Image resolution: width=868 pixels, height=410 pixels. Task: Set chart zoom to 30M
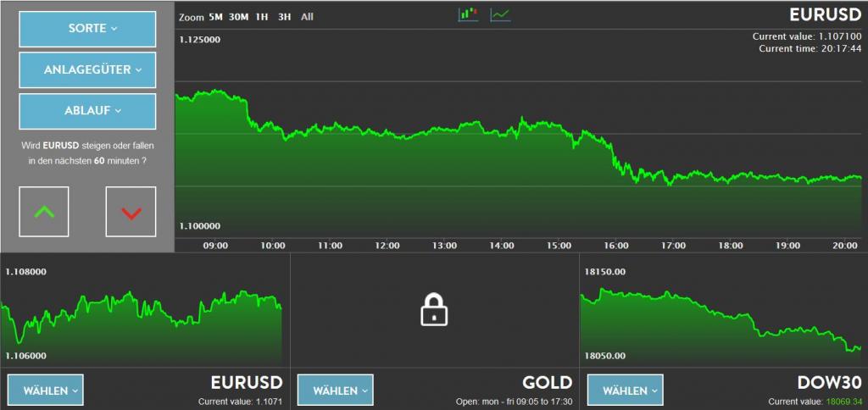pyautogui.click(x=238, y=17)
